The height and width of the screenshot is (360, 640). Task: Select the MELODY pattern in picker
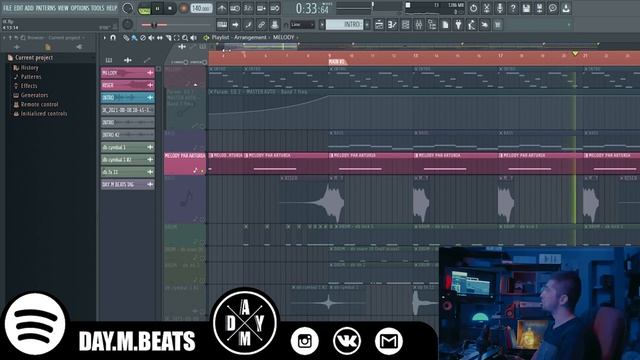pos(127,73)
